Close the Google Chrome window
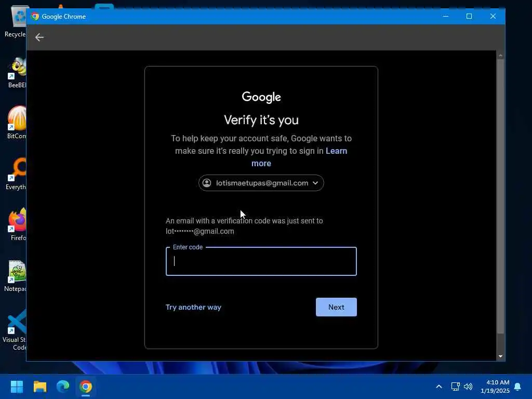The height and width of the screenshot is (399, 532). click(x=493, y=16)
